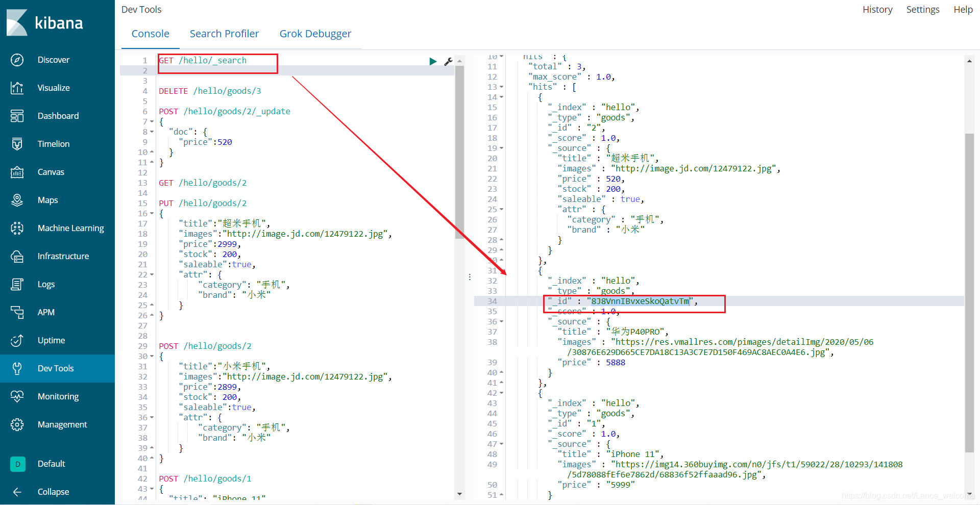Screen dimensions: 980x505
Task: Open the Management gear icon
Action: [x=17, y=424]
